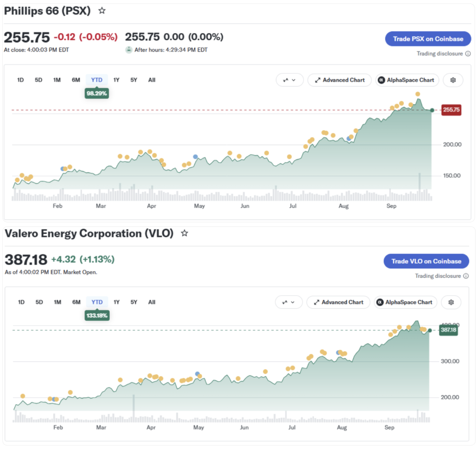Viewport: 476px width, 450px height.
Task: Star Phillips 66 (PSX) to watchlist
Action: tap(102, 11)
